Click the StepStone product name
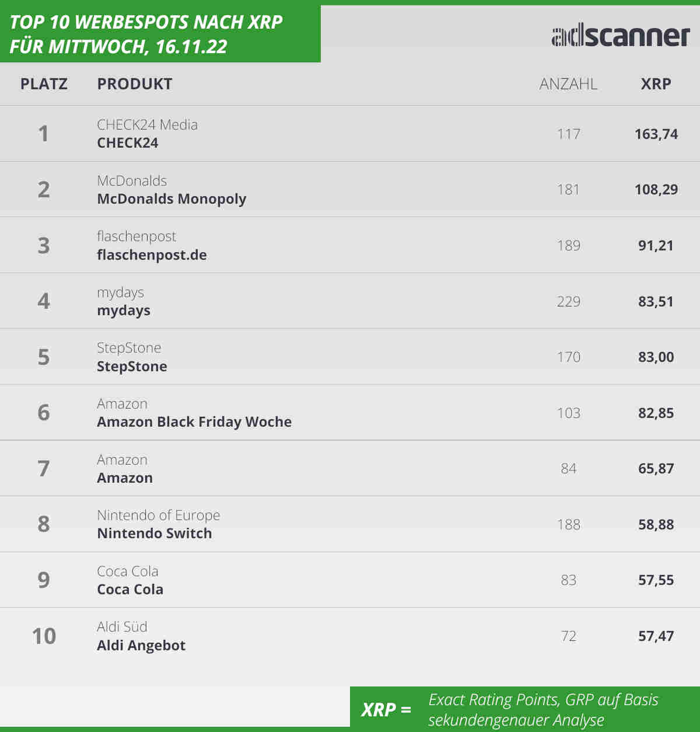This screenshot has height=732, width=700. click(132, 367)
